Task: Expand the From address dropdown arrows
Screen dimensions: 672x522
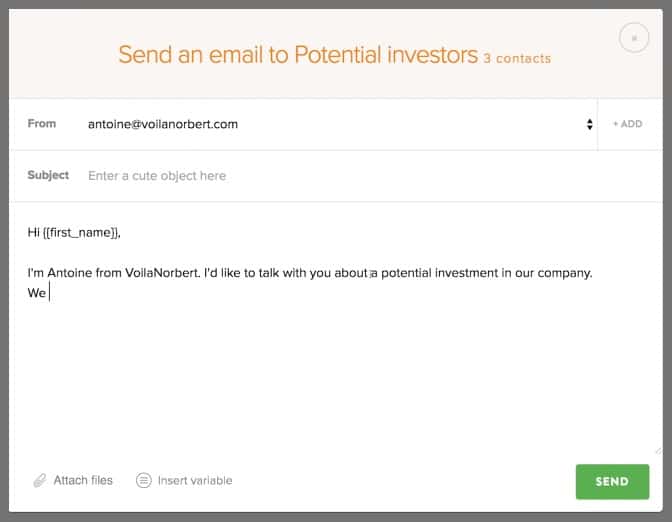Action: [x=589, y=125]
